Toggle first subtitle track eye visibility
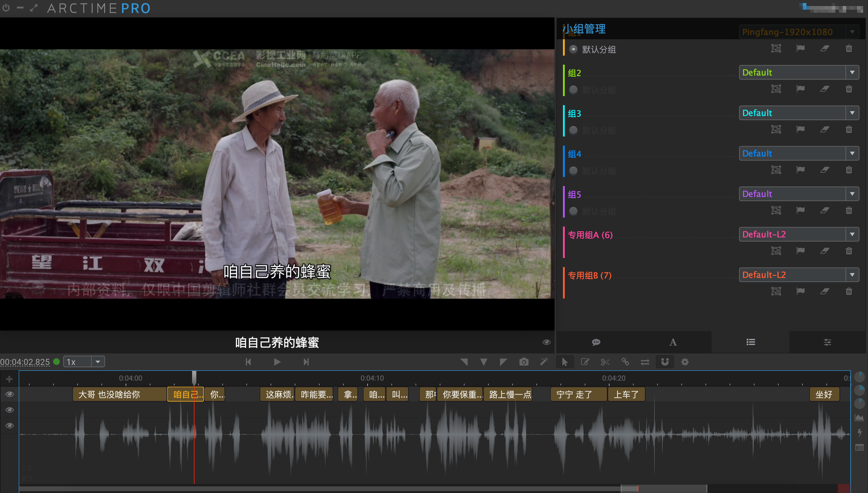The width and height of the screenshot is (868, 493). [x=9, y=394]
